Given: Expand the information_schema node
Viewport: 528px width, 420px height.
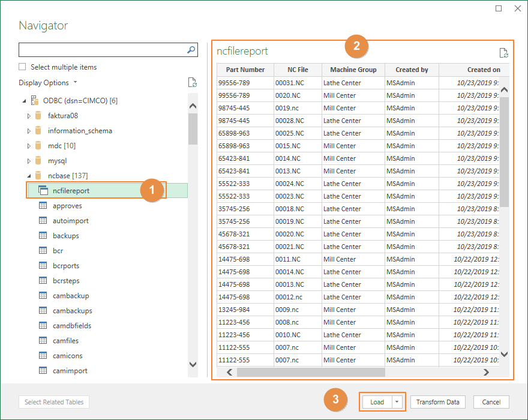Looking at the screenshot, I should point(29,131).
